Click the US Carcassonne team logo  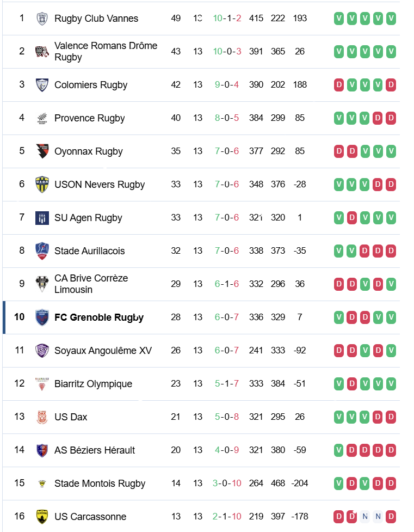pos(42,517)
